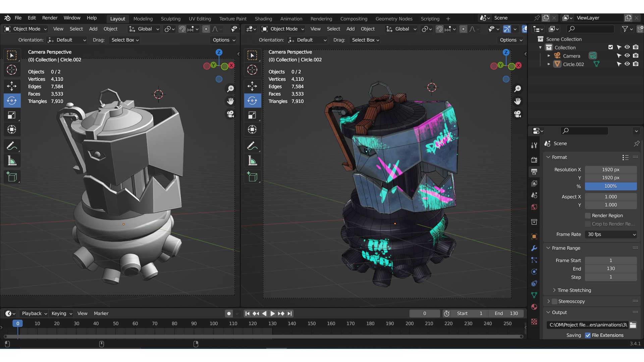Open the Frame Rate 30 fps dropdown
The height and width of the screenshot is (362, 644).
click(611, 234)
